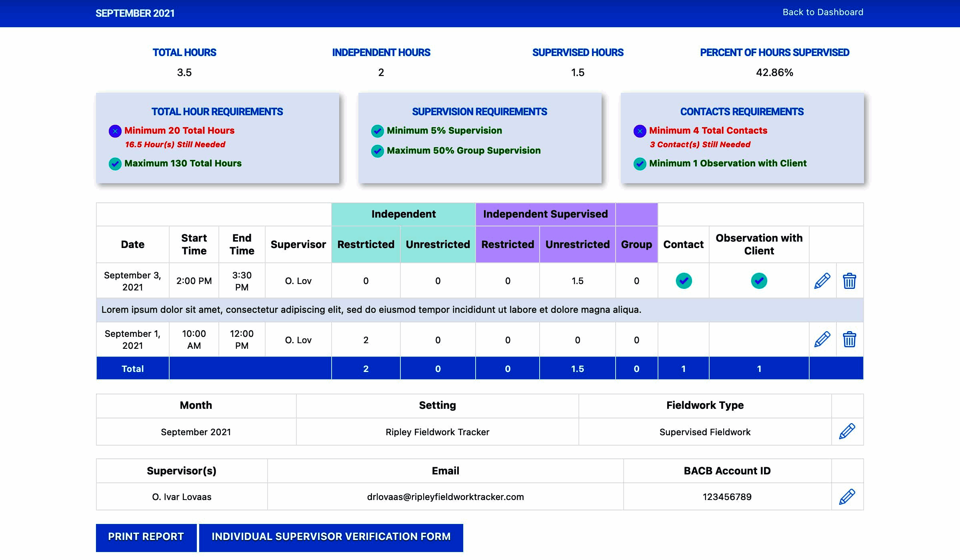Click the Minimum 5% Supervision check icon
The image size is (960, 560).
[377, 131]
